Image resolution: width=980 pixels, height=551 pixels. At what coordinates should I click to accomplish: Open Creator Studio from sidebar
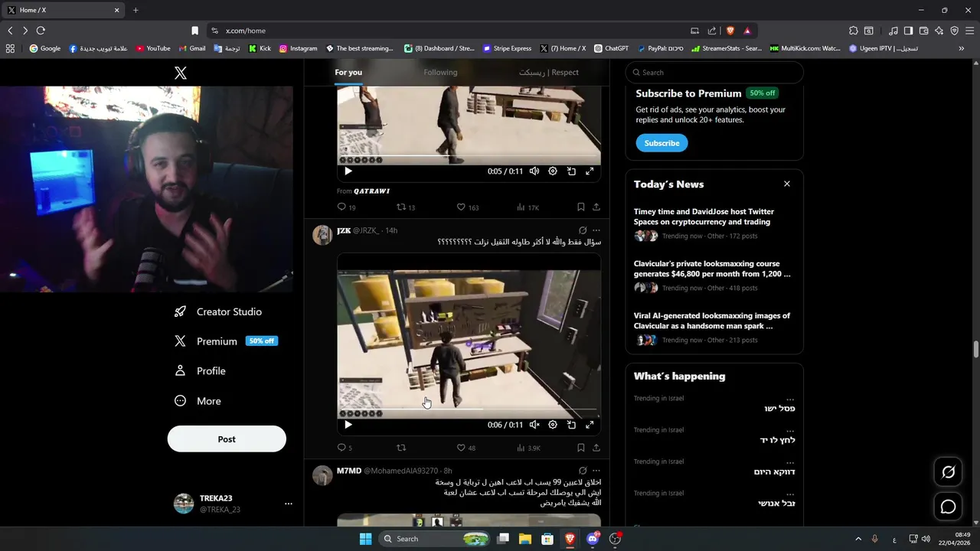(218, 311)
